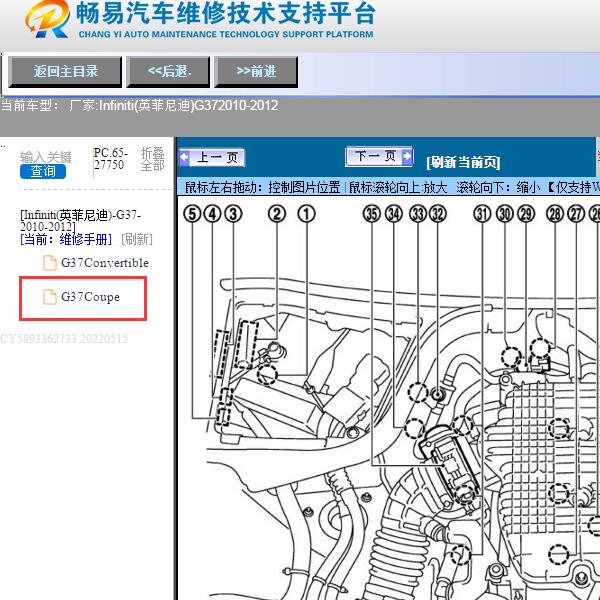The height and width of the screenshot is (600, 600).
Task: Click right arrow icon on 下一页
Action: [x=407, y=156]
